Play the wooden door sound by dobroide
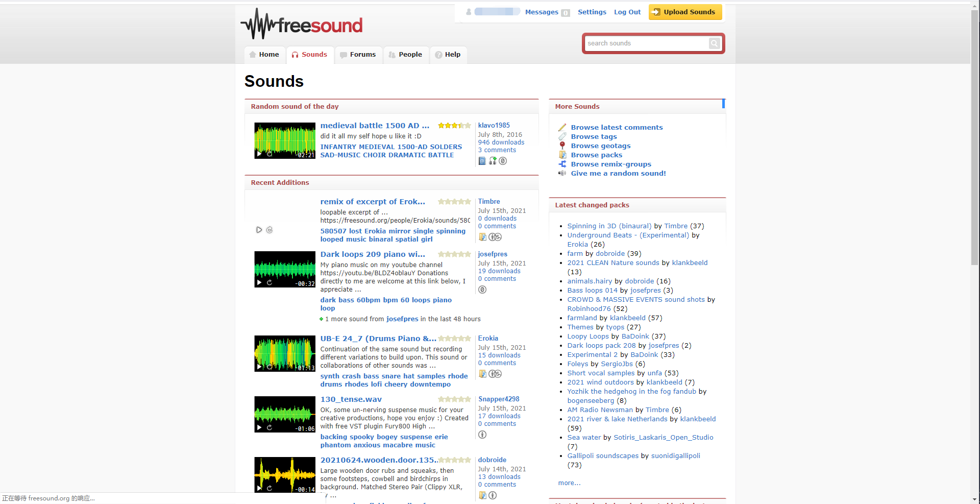 (x=259, y=488)
